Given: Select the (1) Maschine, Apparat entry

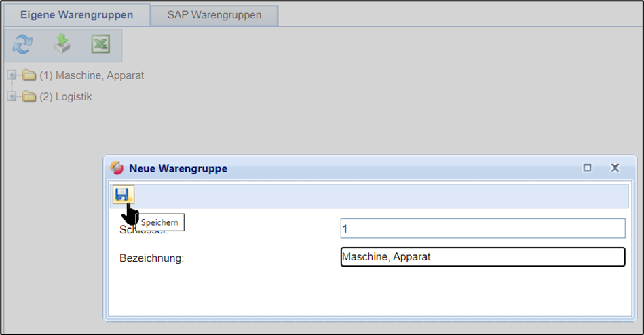Looking at the screenshot, I should click(x=92, y=75).
